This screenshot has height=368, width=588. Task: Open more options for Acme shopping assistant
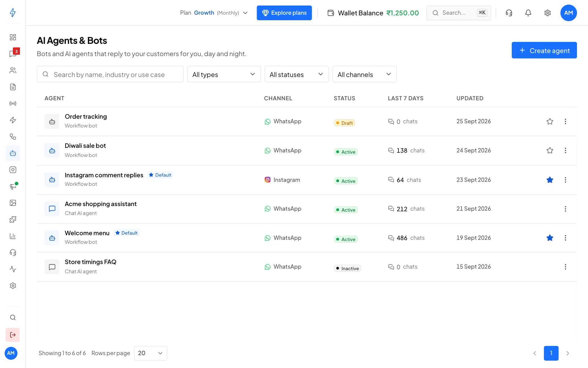565,209
